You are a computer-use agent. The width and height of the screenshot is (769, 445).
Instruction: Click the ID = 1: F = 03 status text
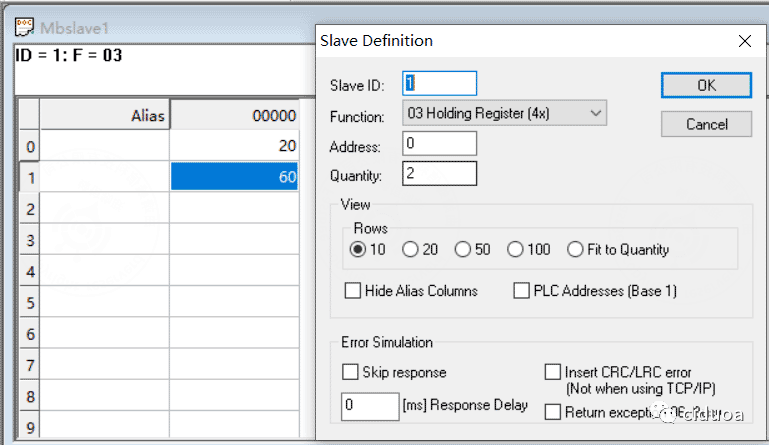[x=69, y=55]
